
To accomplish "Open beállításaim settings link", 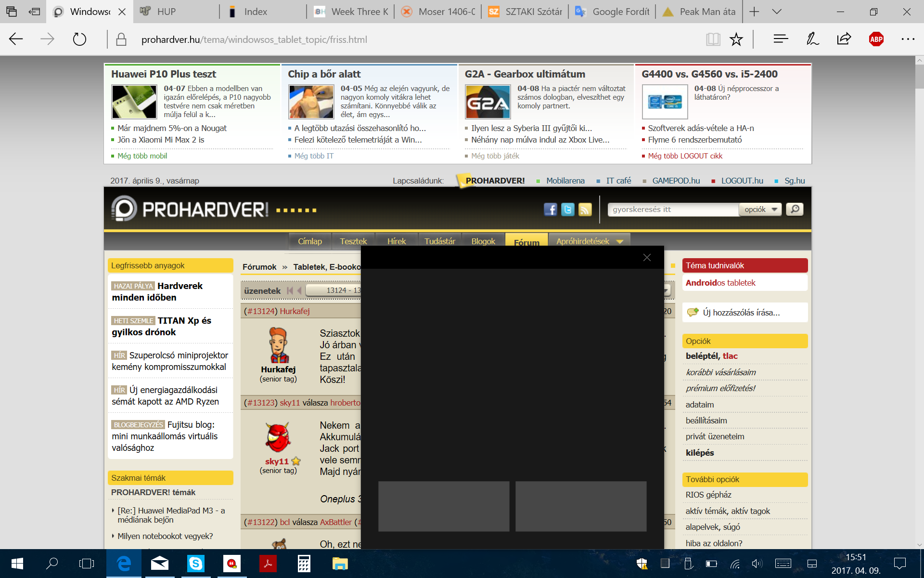I will [x=706, y=420].
